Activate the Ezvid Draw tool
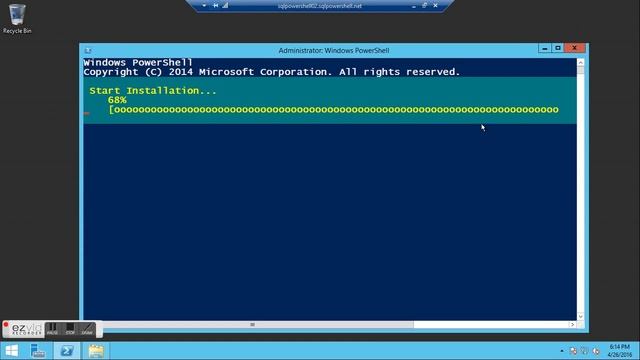The image size is (640, 360). pyautogui.click(x=87, y=329)
